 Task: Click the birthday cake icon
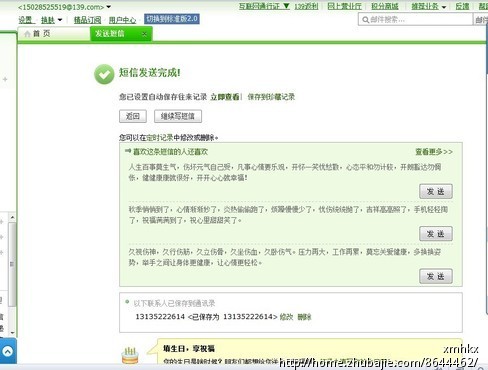(130, 355)
